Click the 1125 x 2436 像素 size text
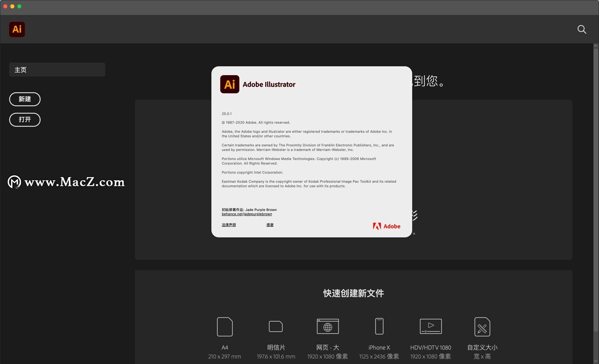The width and height of the screenshot is (599, 364). tap(379, 357)
